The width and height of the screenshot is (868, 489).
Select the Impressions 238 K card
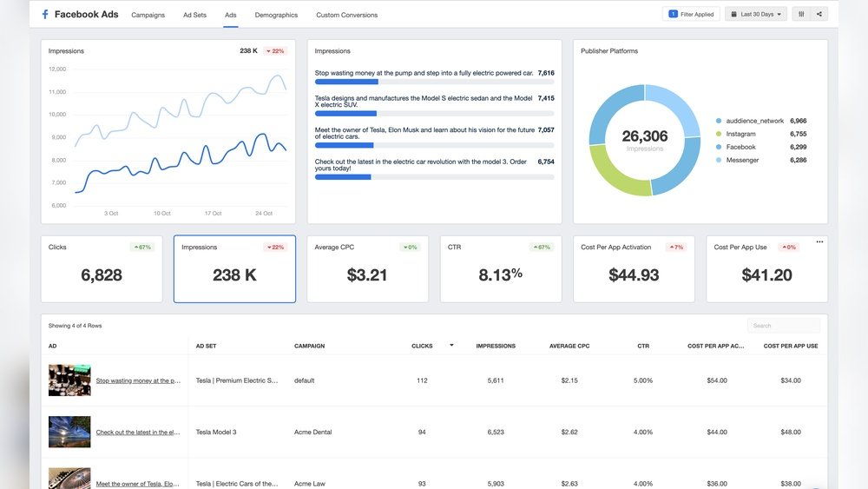coord(234,269)
